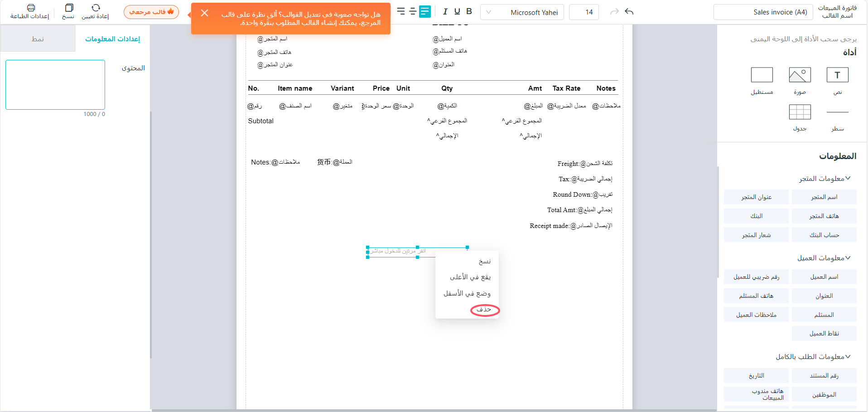
Task: Open the Microsoft Yahei font dropdown
Action: point(522,12)
